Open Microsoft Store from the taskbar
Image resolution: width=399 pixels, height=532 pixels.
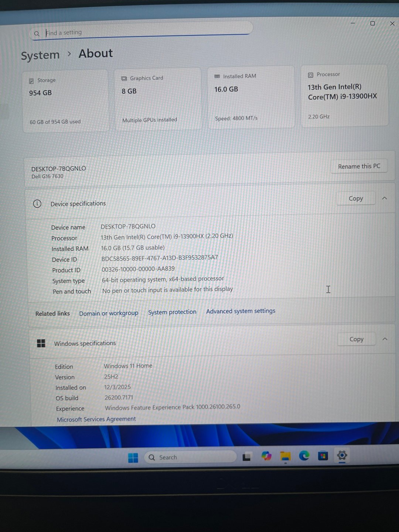(323, 456)
